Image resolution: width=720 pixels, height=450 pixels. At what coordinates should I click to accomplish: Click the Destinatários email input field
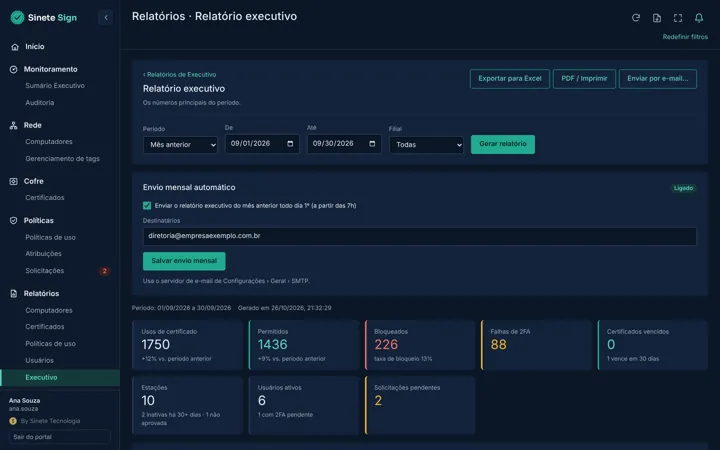[x=420, y=236]
